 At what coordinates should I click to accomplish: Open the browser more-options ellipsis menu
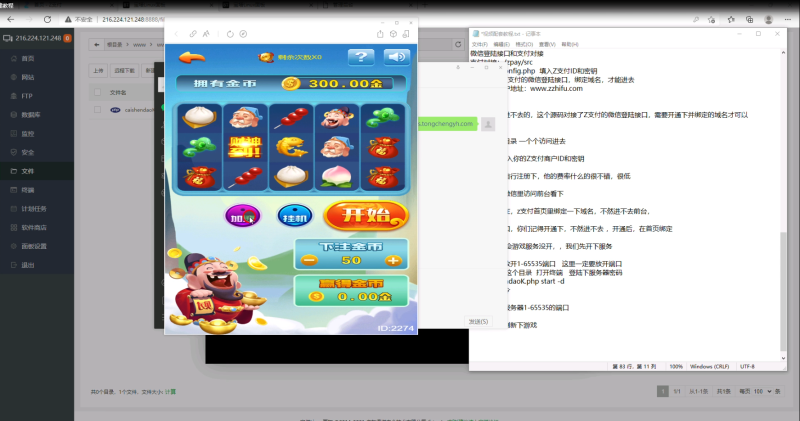[787, 19]
